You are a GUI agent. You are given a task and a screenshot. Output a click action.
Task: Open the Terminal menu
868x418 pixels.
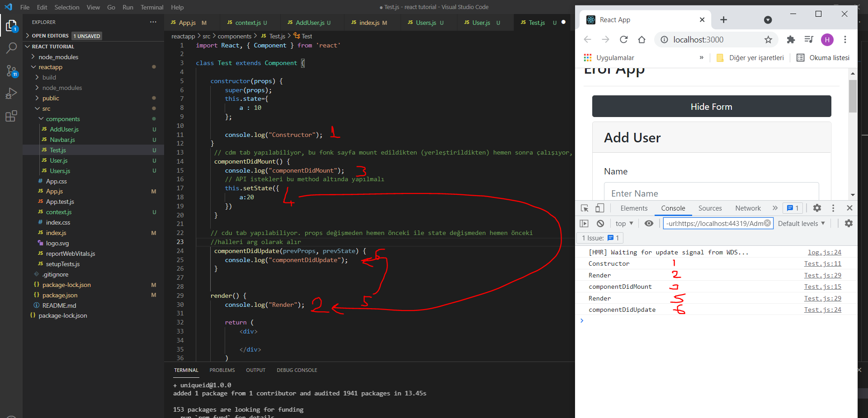[x=151, y=7]
